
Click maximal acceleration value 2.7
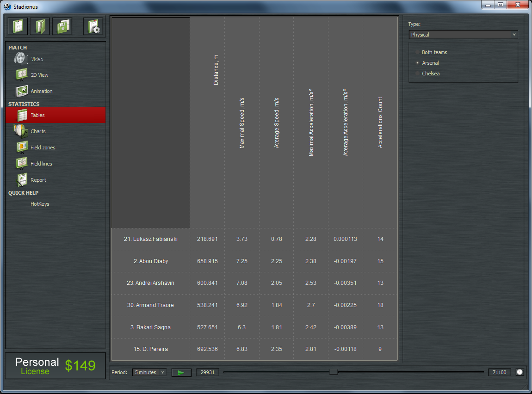pos(311,305)
